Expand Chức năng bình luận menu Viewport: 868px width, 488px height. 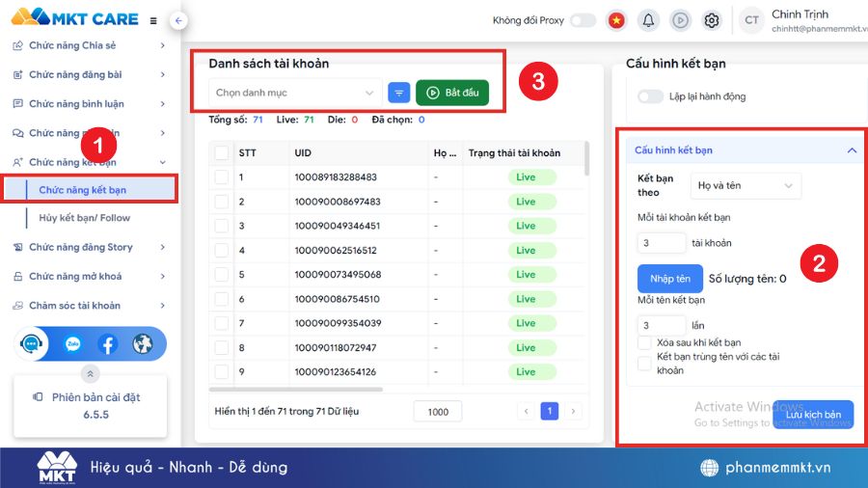tap(89, 103)
